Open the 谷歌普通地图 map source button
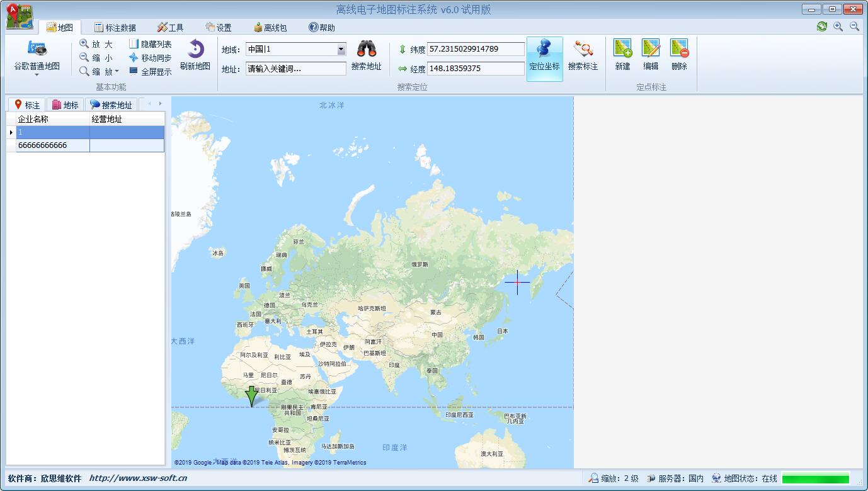 37,56
